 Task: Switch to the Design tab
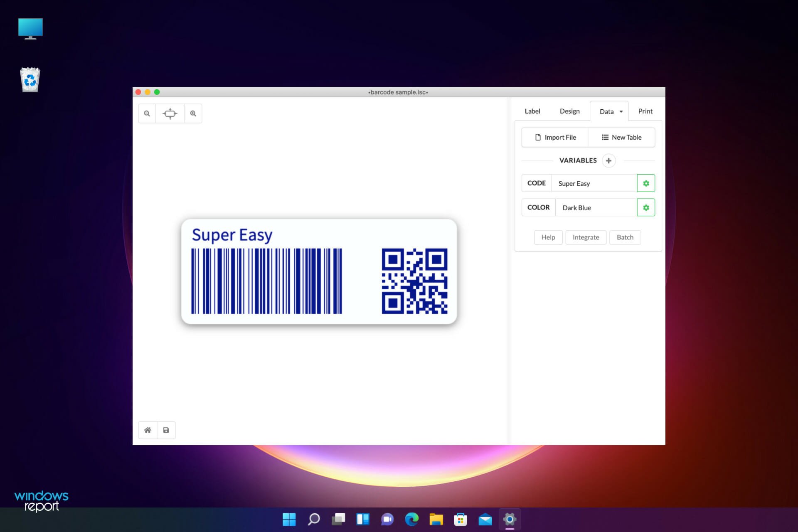(569, 111)
